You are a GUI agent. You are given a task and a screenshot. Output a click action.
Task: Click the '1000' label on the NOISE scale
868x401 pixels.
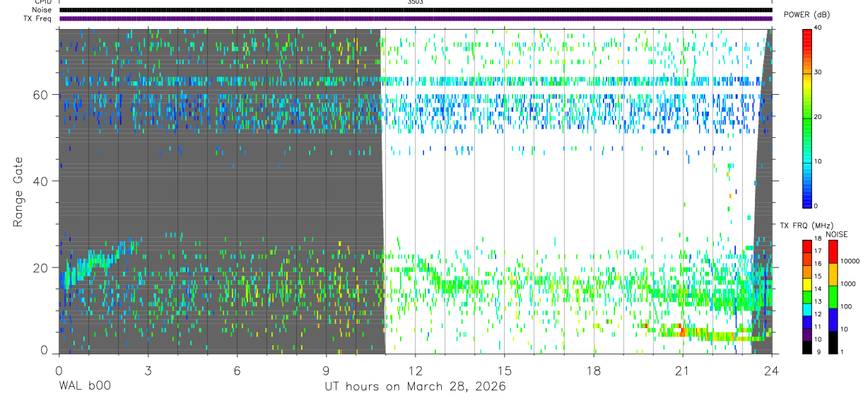[x=848, y=284]
